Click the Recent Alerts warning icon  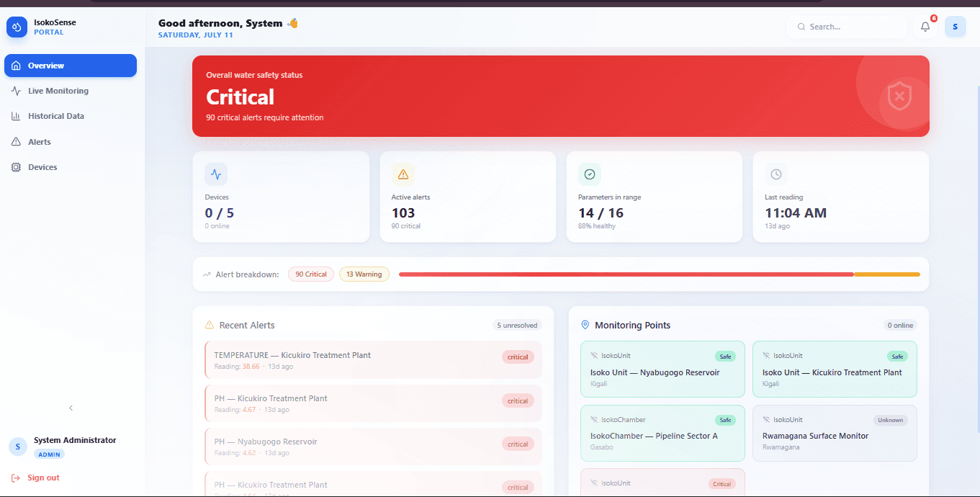pos(210,326)
